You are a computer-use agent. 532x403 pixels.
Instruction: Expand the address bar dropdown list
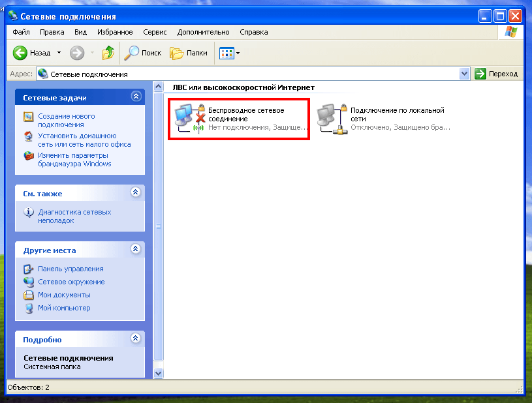point(464,74)
